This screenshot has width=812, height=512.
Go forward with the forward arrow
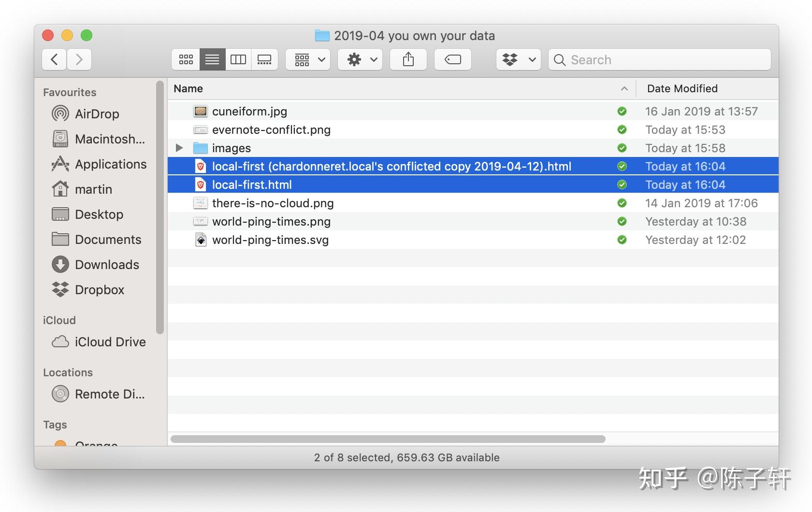tap(79, 59)
